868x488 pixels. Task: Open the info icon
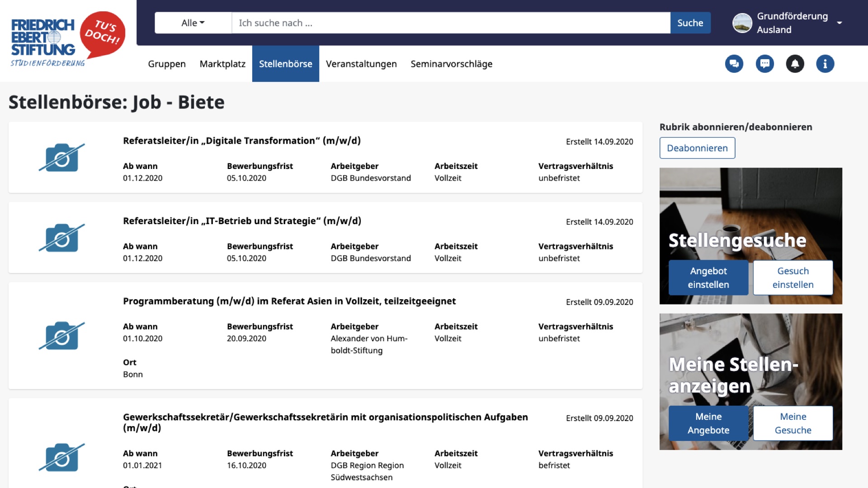(x=825, y=64)
